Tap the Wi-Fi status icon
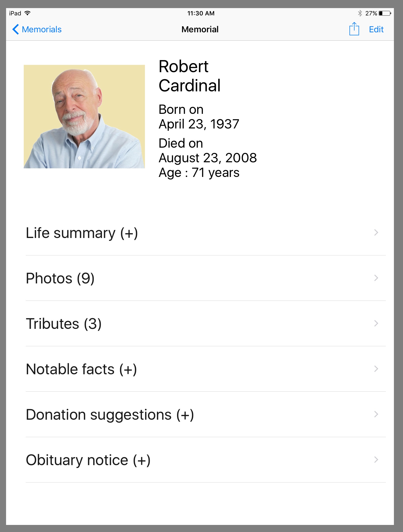This screenshot has width=403, height=532. tap(28, 13)
